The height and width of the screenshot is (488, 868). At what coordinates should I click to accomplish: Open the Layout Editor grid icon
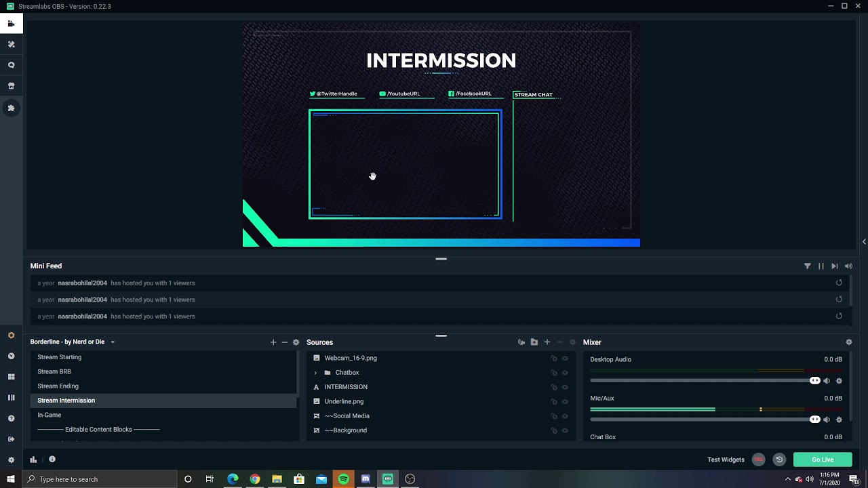point(11,377)
